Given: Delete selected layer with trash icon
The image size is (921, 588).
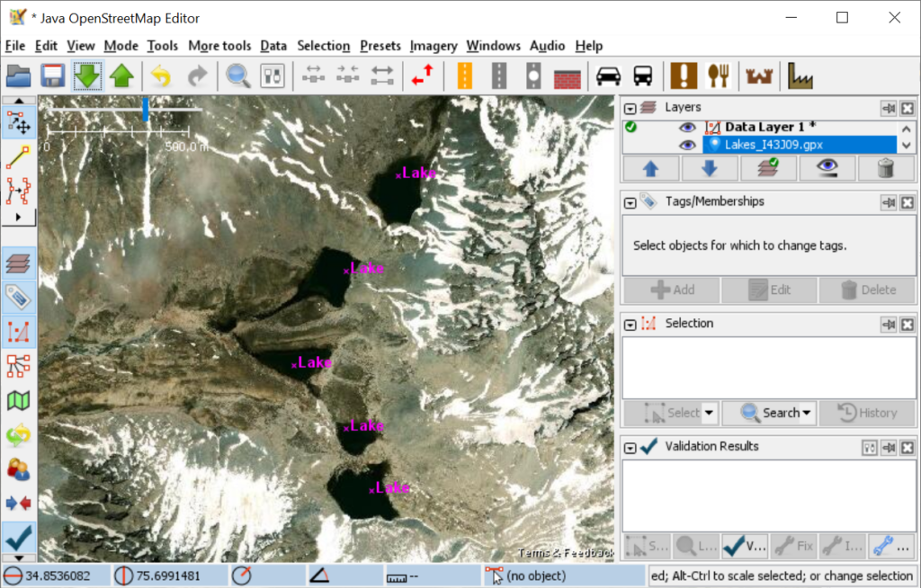Looking at the screenshot, I should [886, 169].
